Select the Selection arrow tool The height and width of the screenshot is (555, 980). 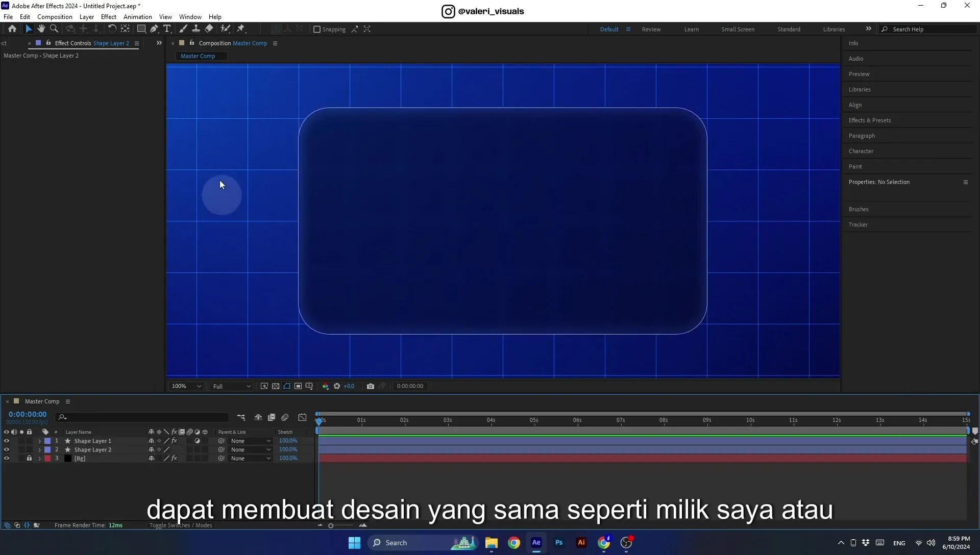[x=29, y=29]
